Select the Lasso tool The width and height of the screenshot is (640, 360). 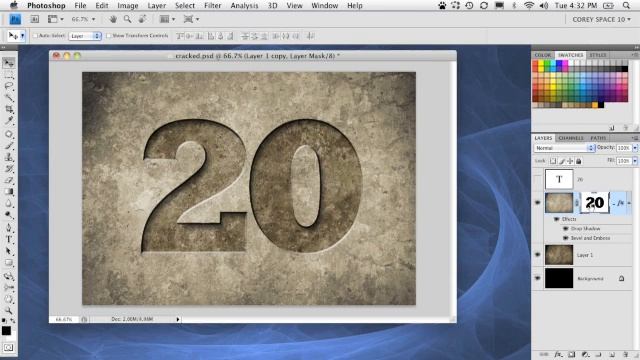[9, 86]
